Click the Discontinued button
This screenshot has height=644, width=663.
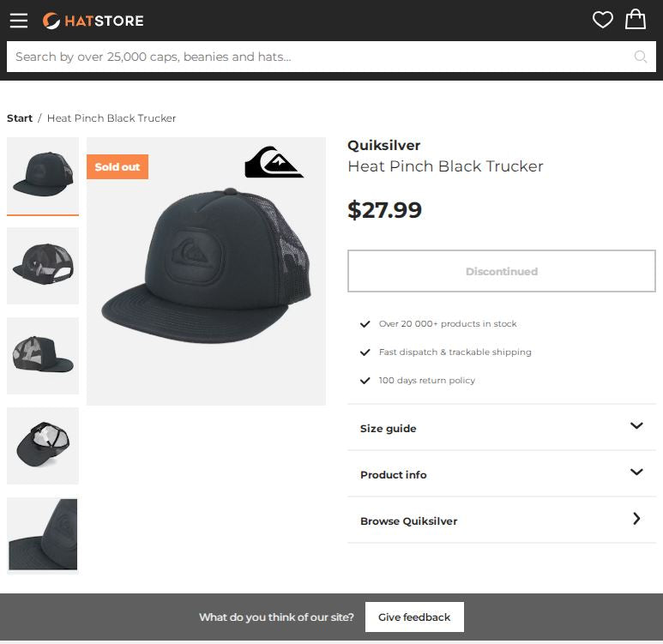501,271
